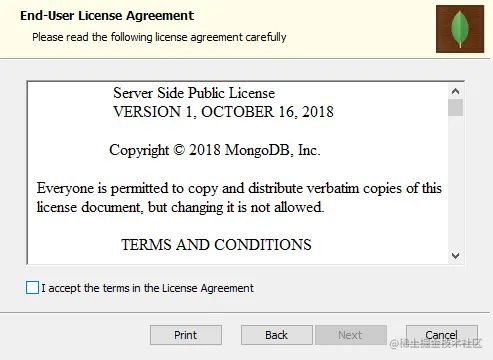Tick the accept license terms checkbox
The height and width of the screenshot is (360, 493).
[x=32, y=287]
